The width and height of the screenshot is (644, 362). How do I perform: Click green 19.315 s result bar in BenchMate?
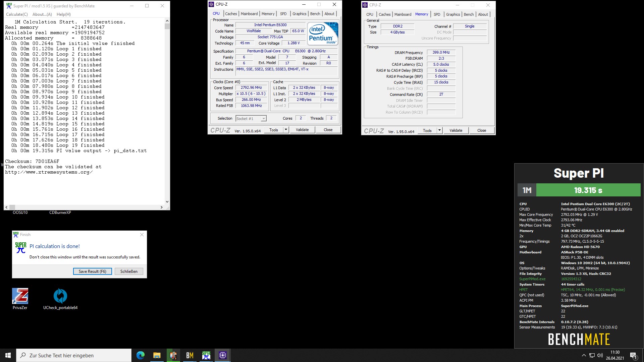(x=588, y=190)
